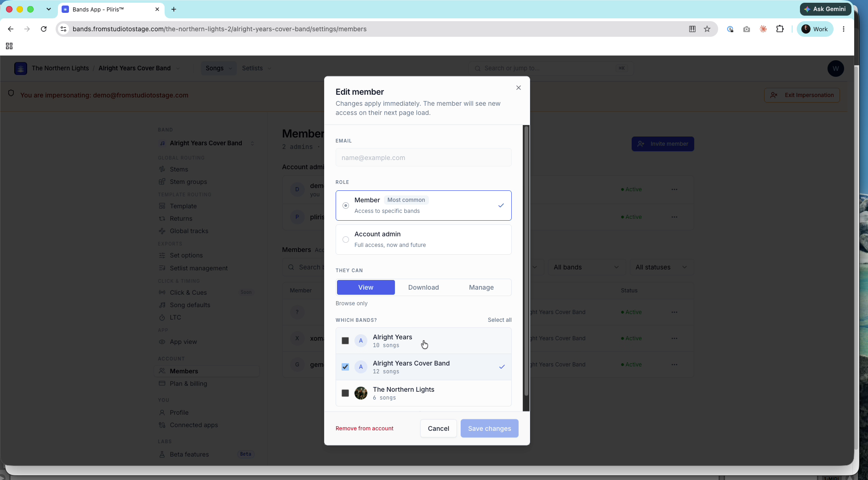Open the Work profile menu
The height and width of the screenshot is (480, 868).
815,29
